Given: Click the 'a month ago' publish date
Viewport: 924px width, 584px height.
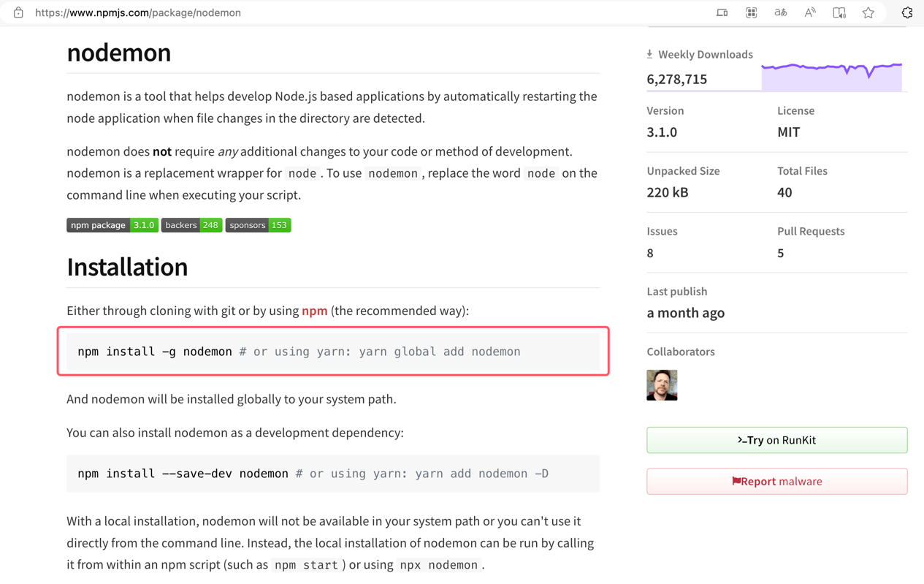Looking at the screenshot, I should click(x=686, y=313).
